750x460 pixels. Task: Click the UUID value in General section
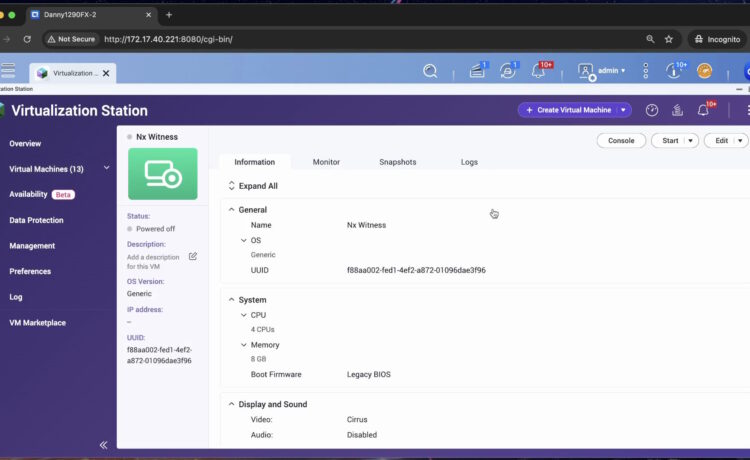[x=416, y=270]
